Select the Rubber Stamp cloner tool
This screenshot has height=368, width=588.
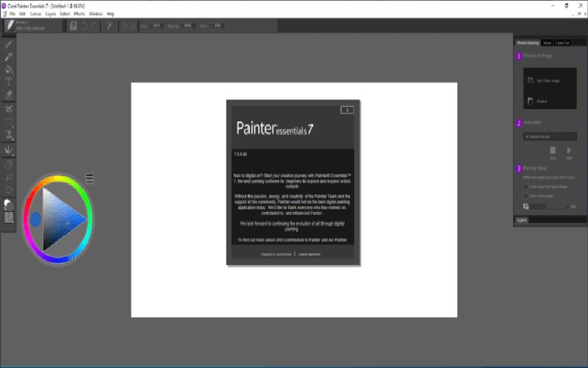point(9,135)
